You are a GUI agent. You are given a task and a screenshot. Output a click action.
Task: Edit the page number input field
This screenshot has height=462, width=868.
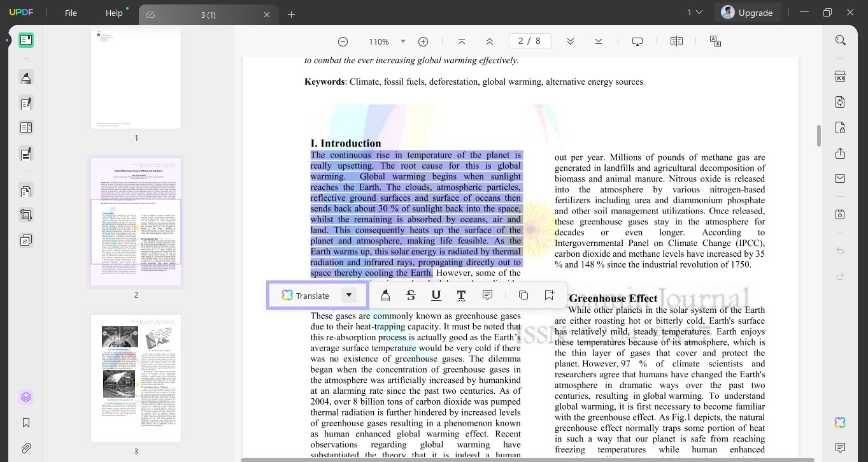[x=530, y=40]
